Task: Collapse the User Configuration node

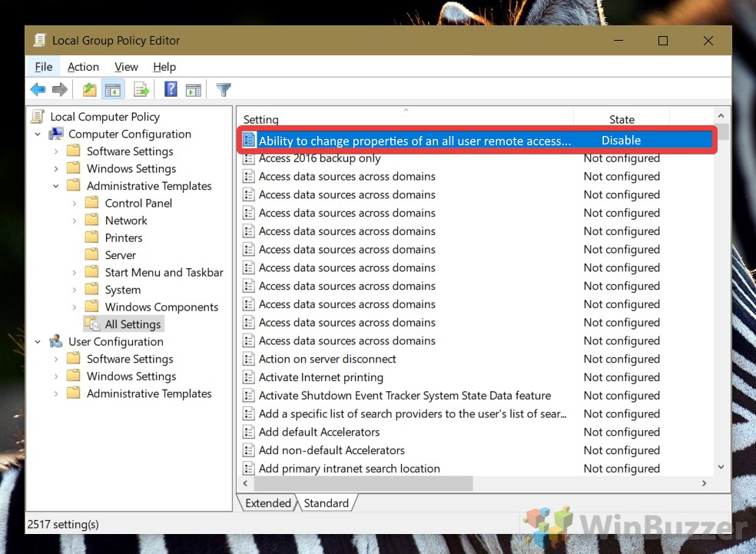Action: (x=38, y=342)
